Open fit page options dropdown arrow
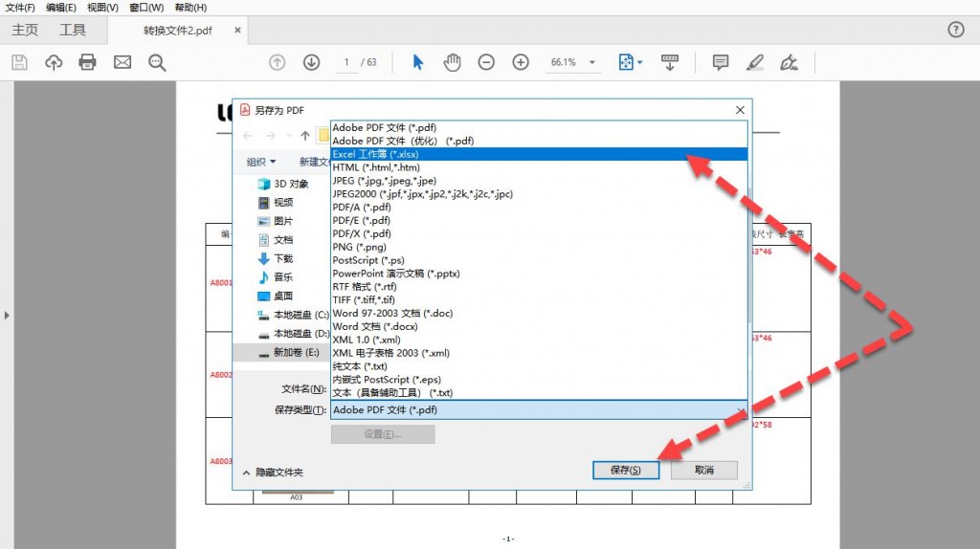The height and width of the screenshot is (549, 980). click(639, 62)
